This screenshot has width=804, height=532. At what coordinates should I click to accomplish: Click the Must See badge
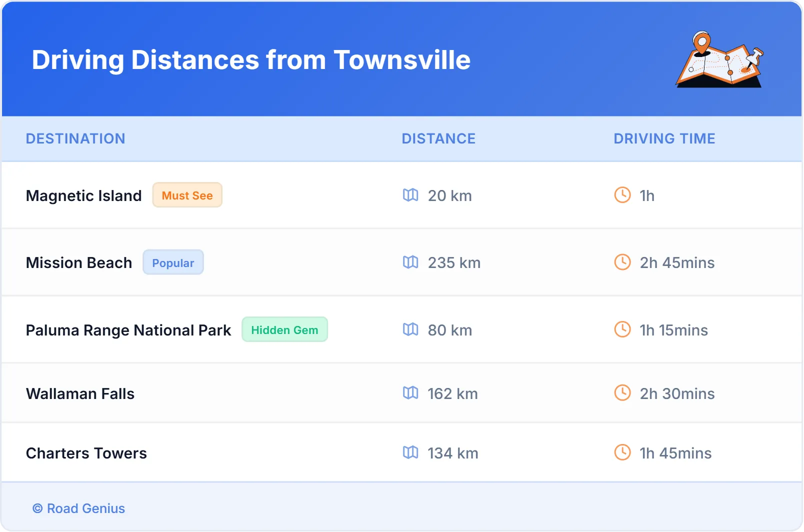(187, 195)
